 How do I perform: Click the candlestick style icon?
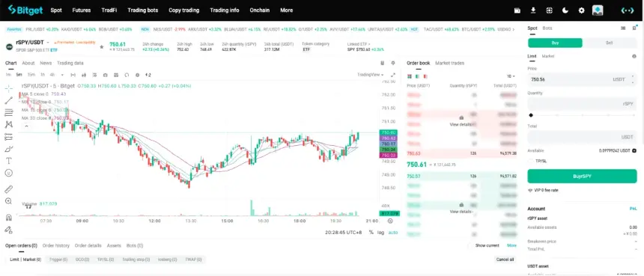tap(84, 75)
